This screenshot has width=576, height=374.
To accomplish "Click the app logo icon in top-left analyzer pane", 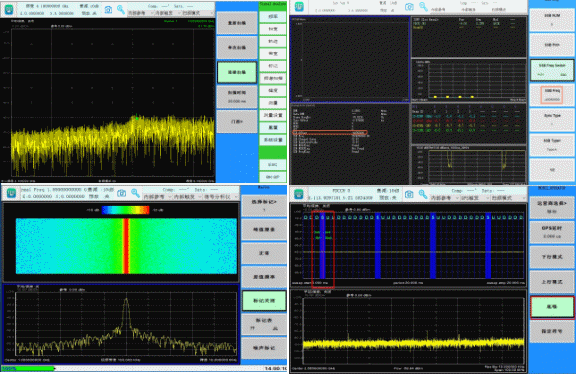I will click(x=8, y=10).
